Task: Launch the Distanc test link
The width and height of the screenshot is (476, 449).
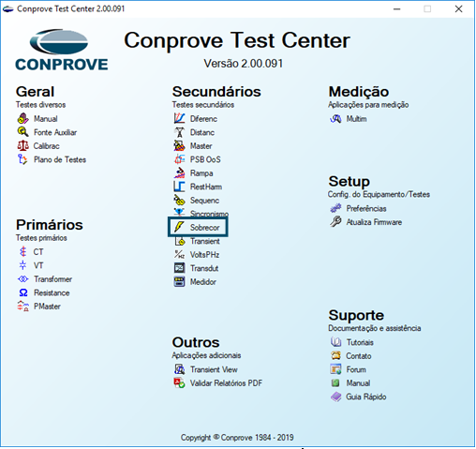Action: click(202, 132)
